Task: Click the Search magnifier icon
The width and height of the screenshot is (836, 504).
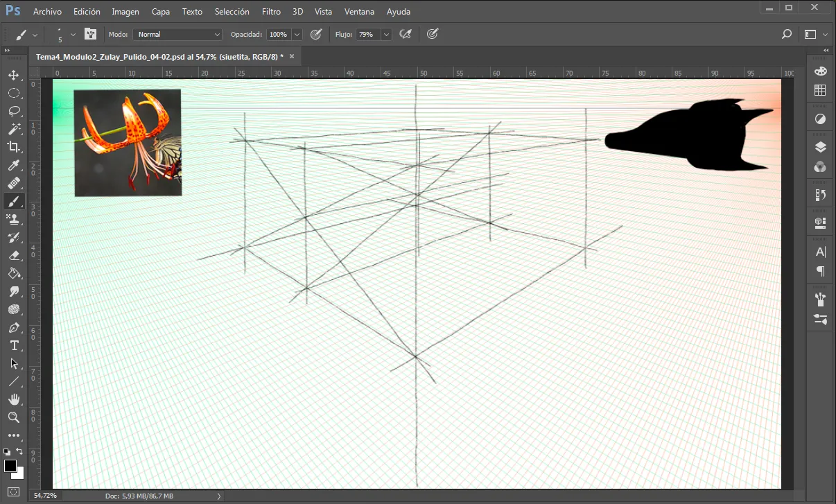Action: (786, 34)
